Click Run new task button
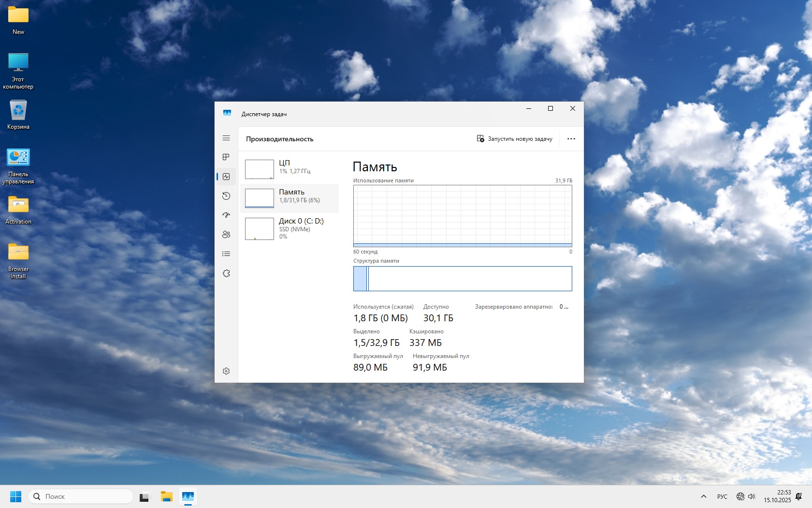This screenshot has height=508, width=812. tap(514, 139)
